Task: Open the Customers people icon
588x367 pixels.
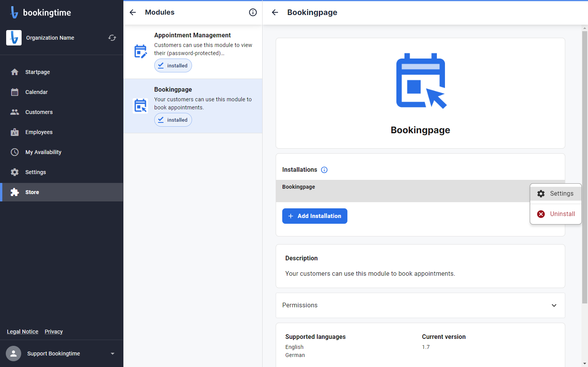Action: tap(15, 112)
